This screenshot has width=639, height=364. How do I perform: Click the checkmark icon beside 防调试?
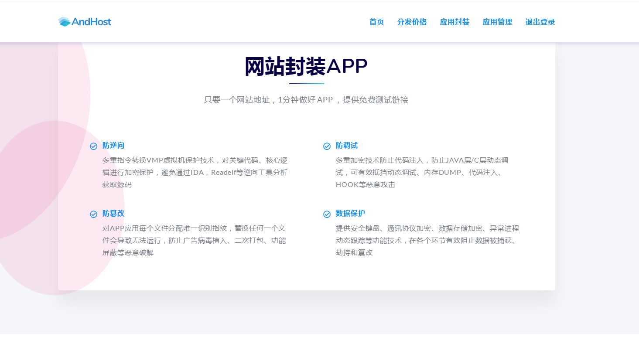327,146
